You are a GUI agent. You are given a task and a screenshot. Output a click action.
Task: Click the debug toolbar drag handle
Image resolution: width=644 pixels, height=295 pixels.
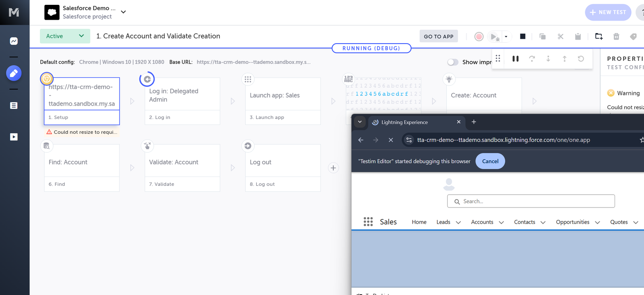point(498,58)
